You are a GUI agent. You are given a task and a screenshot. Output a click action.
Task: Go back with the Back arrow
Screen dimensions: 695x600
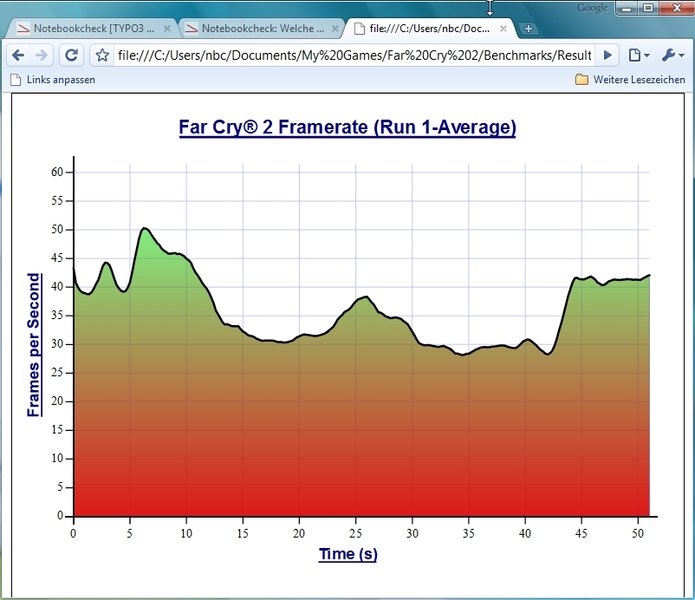18,55
